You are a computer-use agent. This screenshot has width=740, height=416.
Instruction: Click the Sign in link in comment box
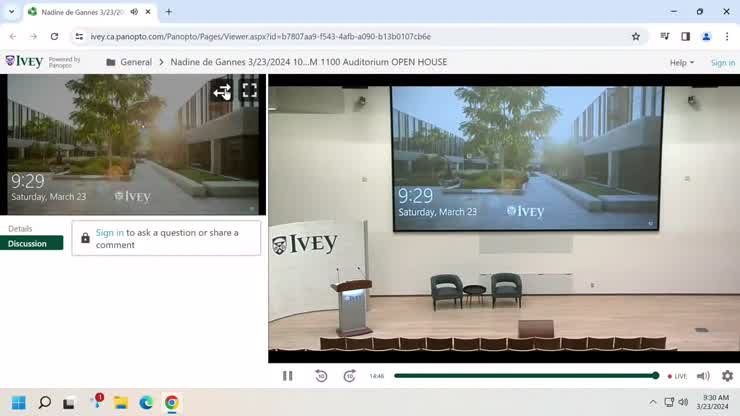coord(110,233)
